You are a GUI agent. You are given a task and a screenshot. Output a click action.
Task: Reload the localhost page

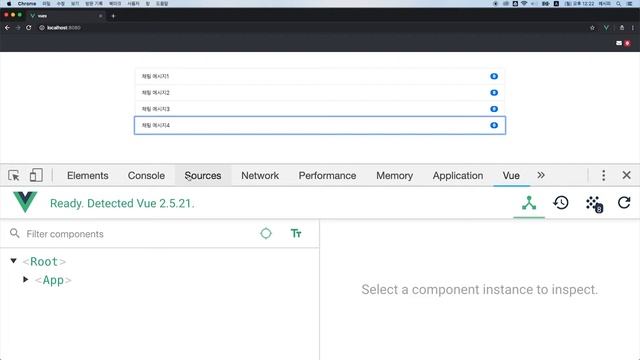(x=29, y=28)
